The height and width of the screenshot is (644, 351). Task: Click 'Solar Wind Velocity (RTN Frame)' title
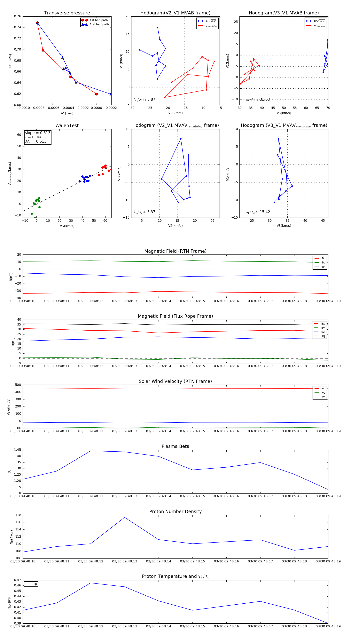click(x=175, y=382)
